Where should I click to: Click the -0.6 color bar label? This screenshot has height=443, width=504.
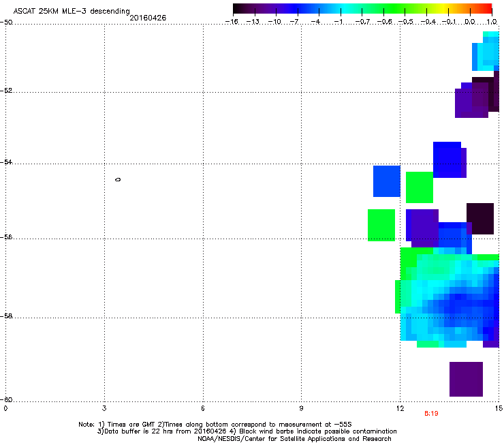[x=384, y=22]
